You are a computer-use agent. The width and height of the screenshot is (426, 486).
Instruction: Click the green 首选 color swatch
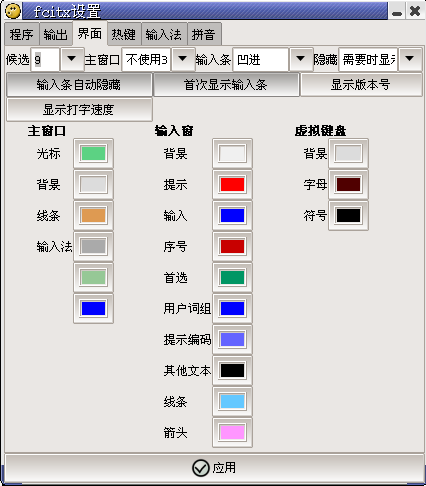click(x=232, y=277)
